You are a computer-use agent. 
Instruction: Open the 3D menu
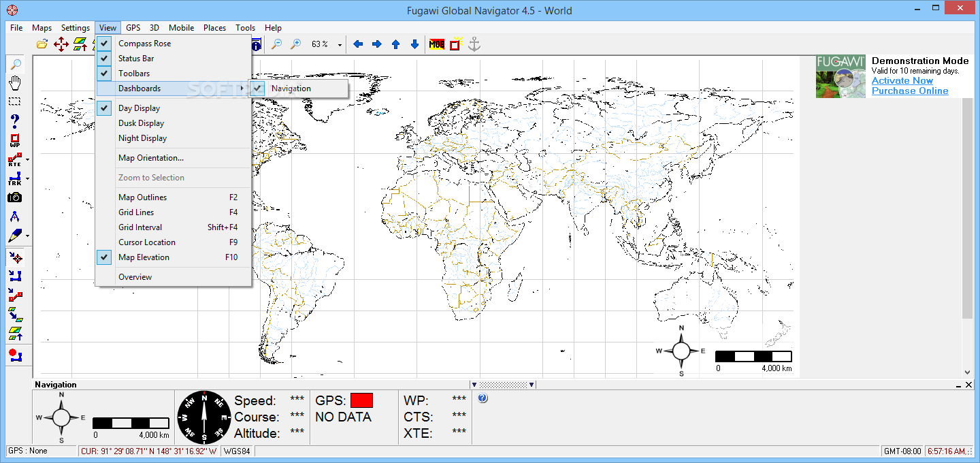pos(154,28)
